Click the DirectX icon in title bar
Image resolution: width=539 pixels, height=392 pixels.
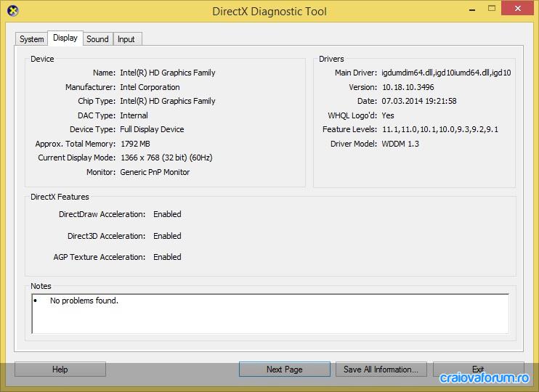coord(13,11)
